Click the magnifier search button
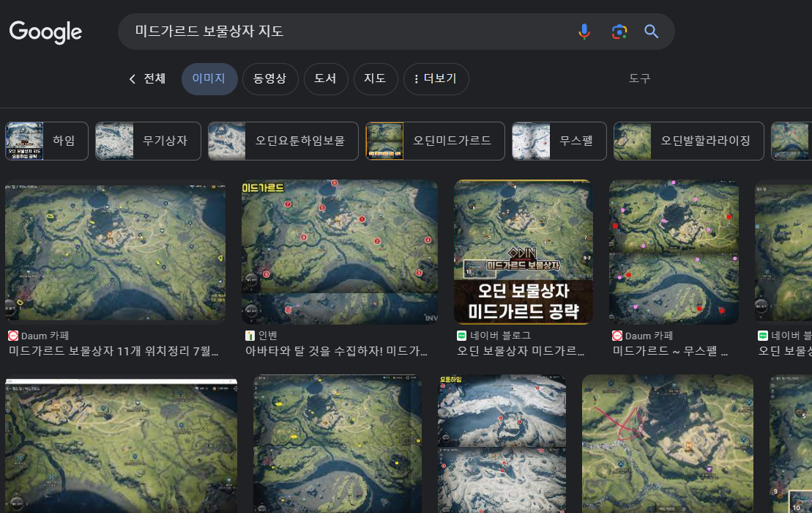Screen dimensions: 812x513 click(652, 32)
